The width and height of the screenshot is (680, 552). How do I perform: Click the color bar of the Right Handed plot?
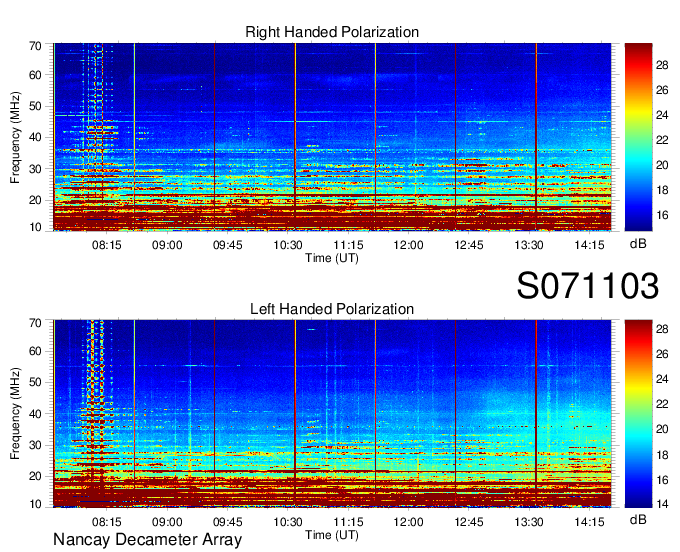pos(638,137)
